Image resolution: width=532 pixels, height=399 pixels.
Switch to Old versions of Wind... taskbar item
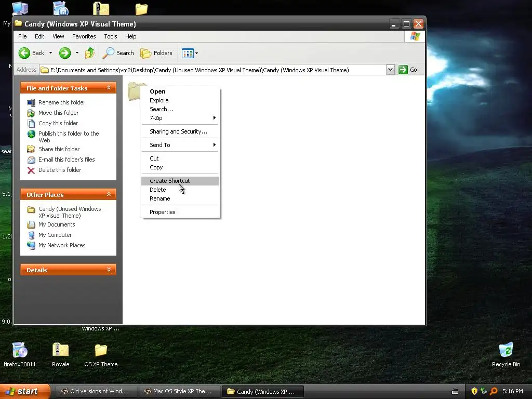96,392
